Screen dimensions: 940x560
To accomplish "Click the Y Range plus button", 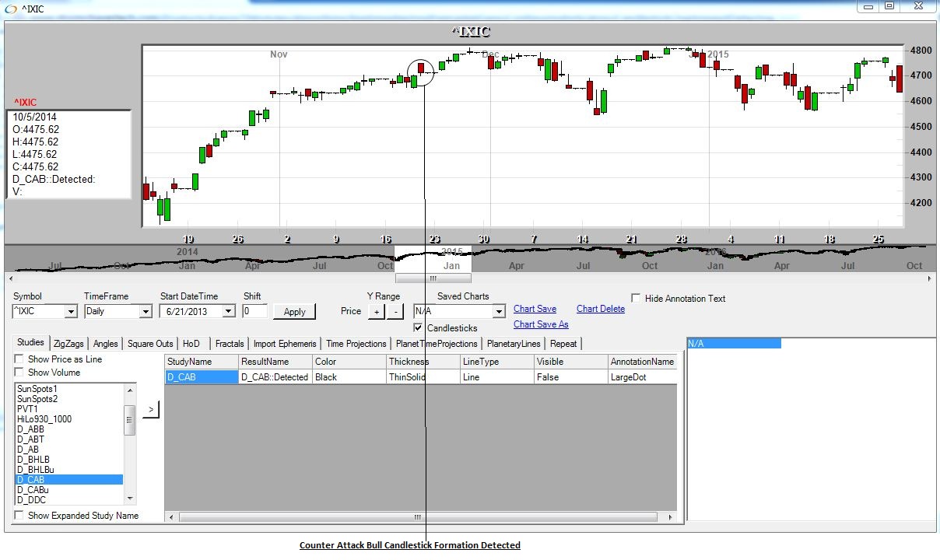I will pyautogui.click(x=375, y=312).
